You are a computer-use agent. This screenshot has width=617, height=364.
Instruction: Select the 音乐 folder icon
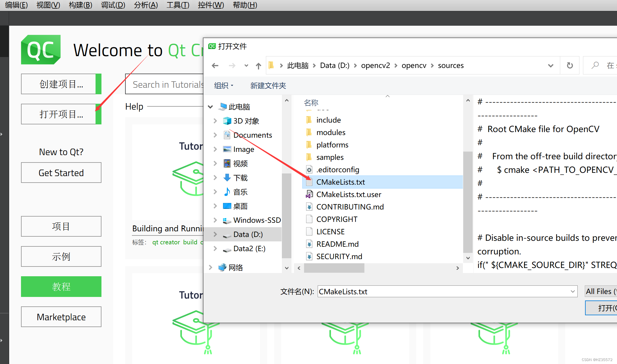pyautogui.click(x=227, y=192)
